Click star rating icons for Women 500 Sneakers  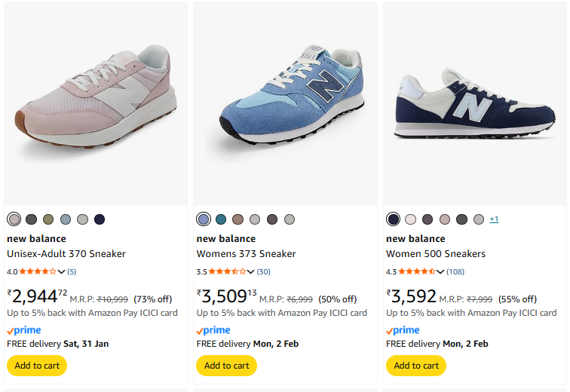pos(415,271)
